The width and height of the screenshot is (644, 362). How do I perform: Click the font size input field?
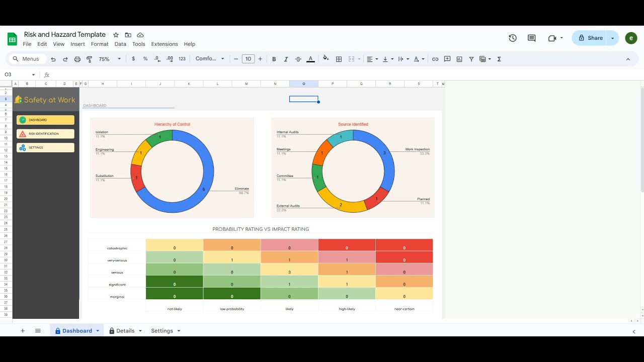coord(248,59)
